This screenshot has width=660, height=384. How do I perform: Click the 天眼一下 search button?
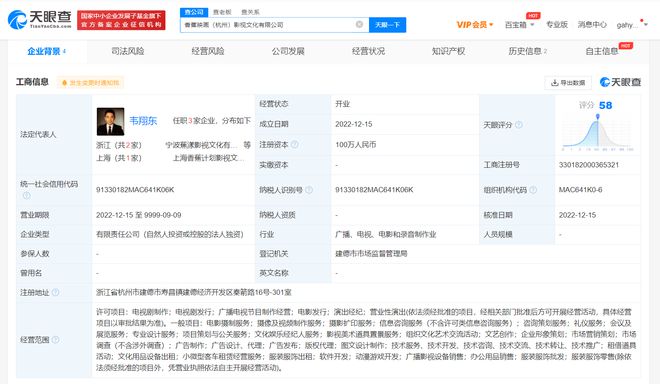point(387,25)
